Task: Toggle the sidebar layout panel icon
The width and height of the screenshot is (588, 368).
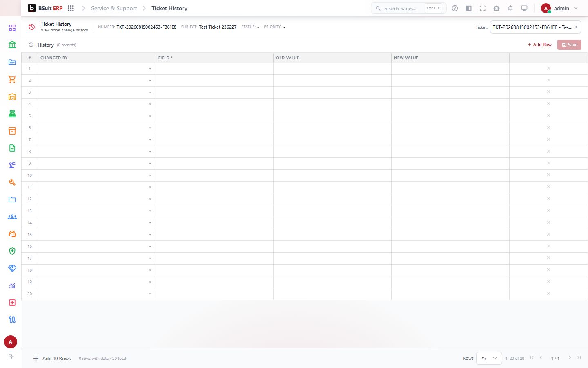Action: pos(469,8)
